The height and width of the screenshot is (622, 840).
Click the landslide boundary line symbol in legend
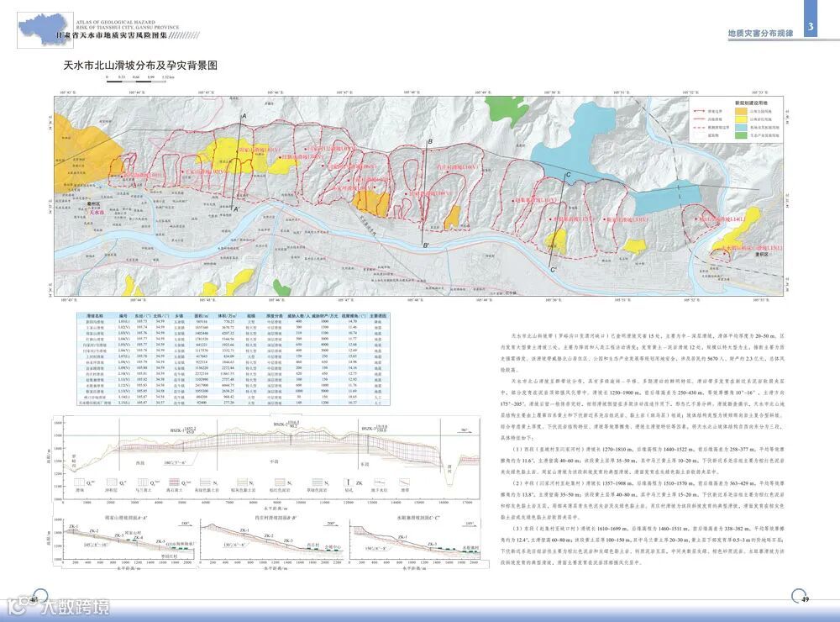[699, 111]
